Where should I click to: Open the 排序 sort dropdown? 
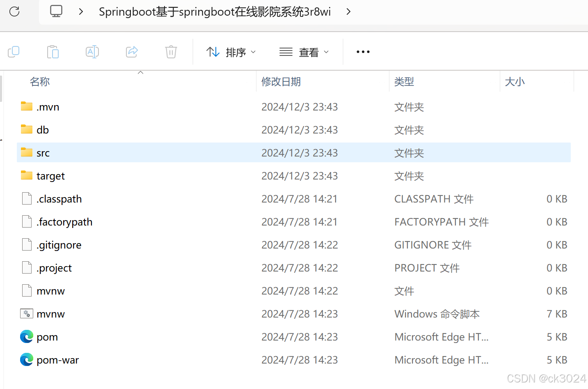coord(231,52)
